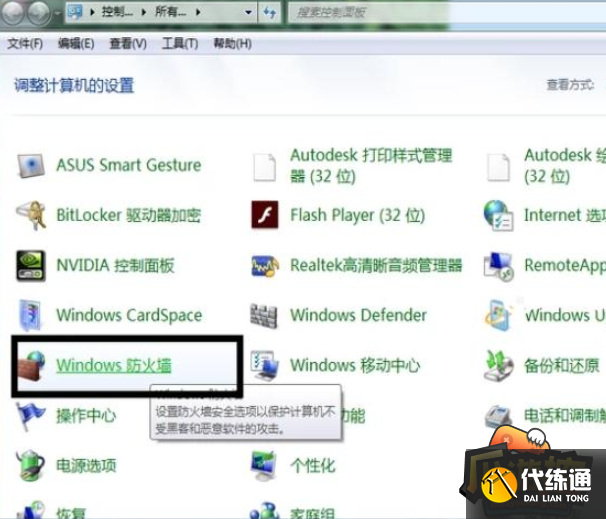
Task: Open the 编辑(E) menu
Action: click(x=76, y=43)
